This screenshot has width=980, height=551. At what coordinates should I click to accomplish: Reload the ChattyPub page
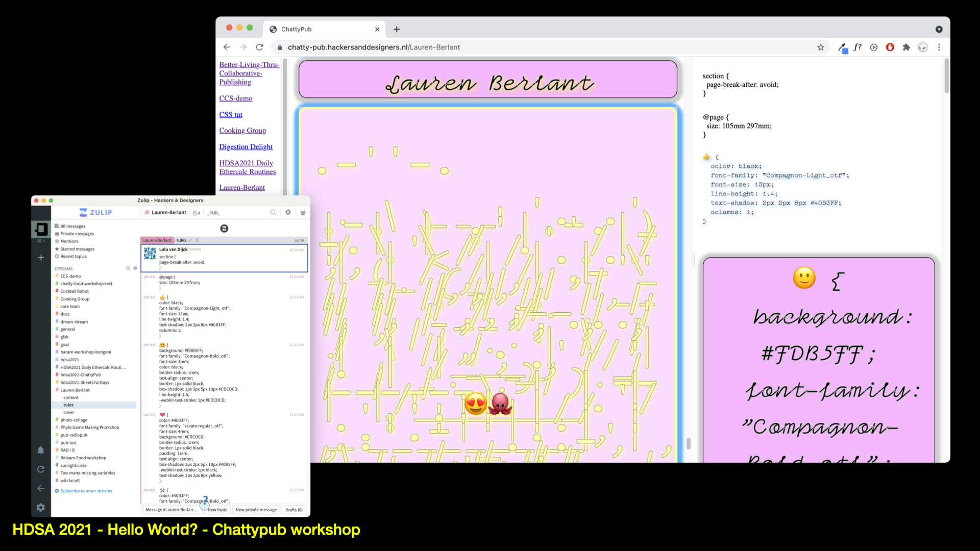click(259, 47)
